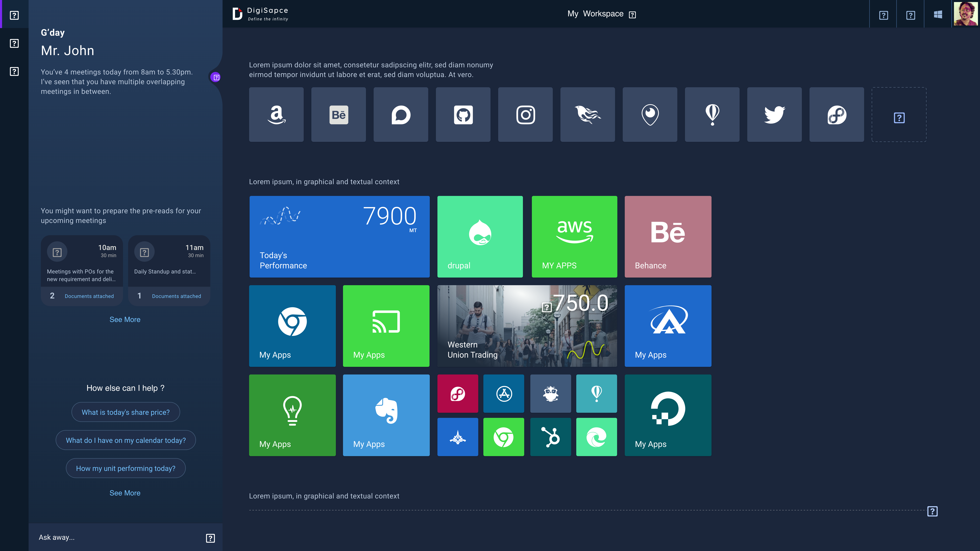Select the second left sidebar item
This screenshot has width=980, height=551.
[14, 43]
